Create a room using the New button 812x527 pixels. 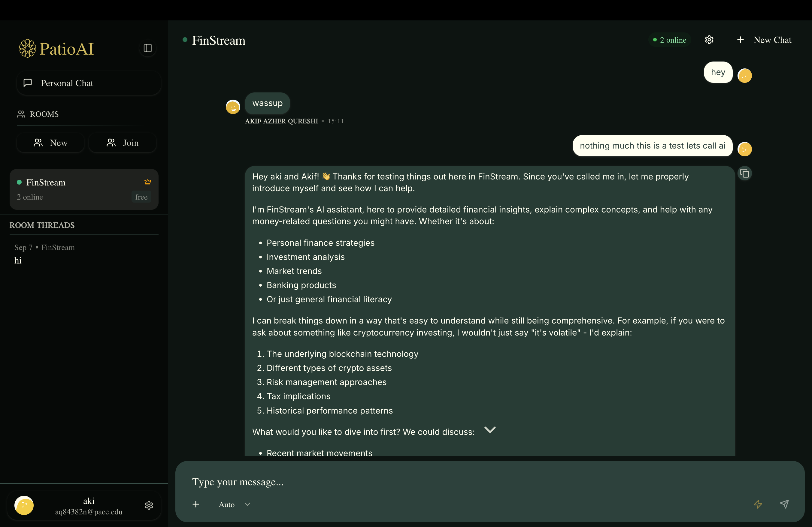[50, 143]
